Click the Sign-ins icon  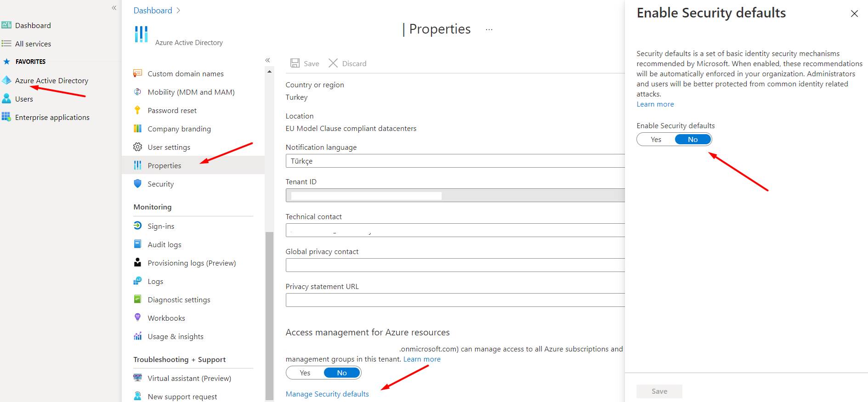click(x=137, y=226)
